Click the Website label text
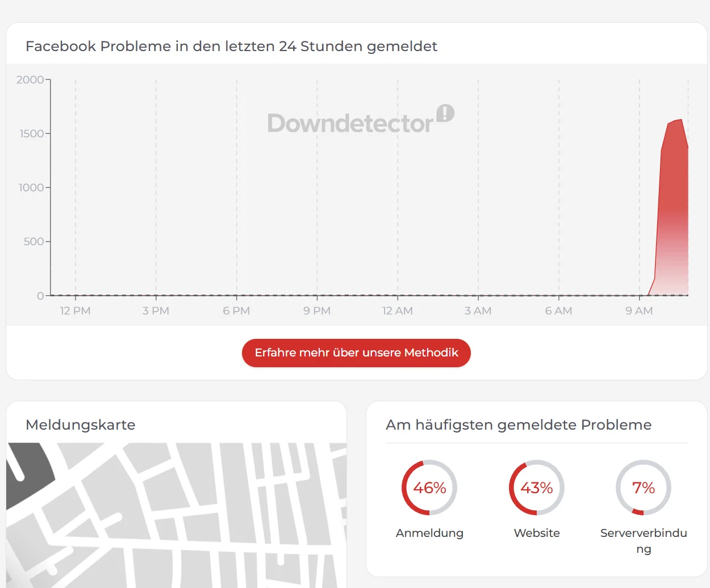This screenshot has height=588, width=710. (537, 533)
